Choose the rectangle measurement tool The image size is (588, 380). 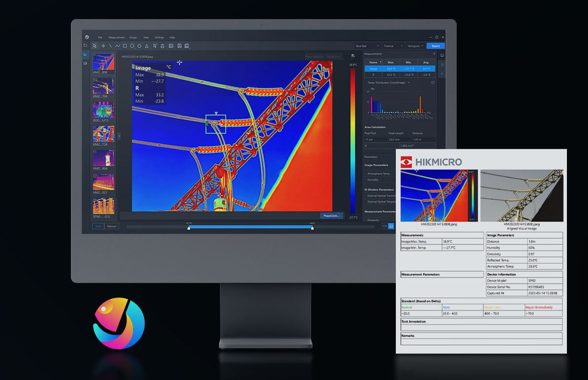[x=125, y=46]
